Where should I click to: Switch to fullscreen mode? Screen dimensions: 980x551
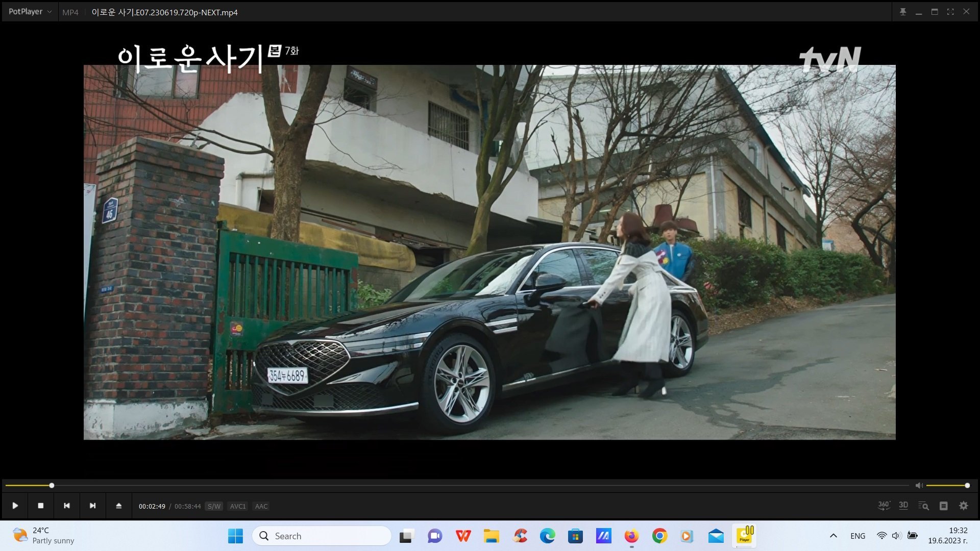950,12
